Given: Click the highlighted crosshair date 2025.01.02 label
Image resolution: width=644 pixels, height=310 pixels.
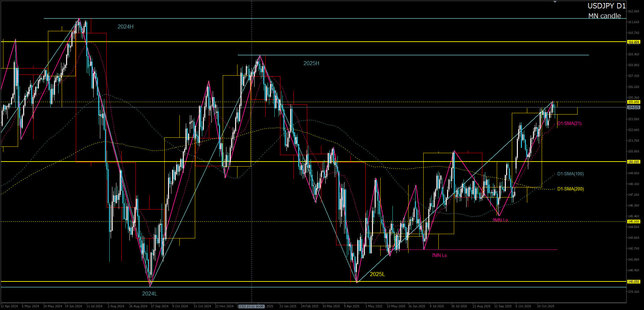Looking at the screenshot, I should pyautogui.click(x=252, y=306).
